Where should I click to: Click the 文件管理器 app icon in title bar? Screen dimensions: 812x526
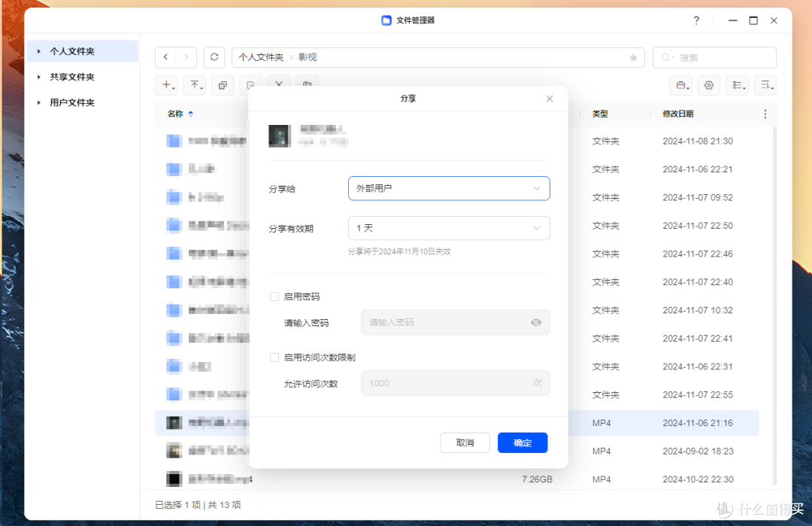386,20
